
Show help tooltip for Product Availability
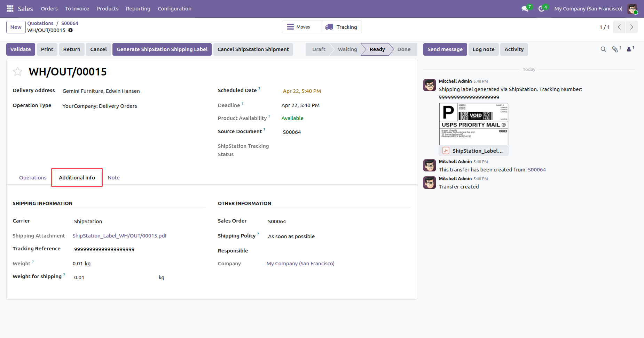pyautogui.click(x=269, y=116)
